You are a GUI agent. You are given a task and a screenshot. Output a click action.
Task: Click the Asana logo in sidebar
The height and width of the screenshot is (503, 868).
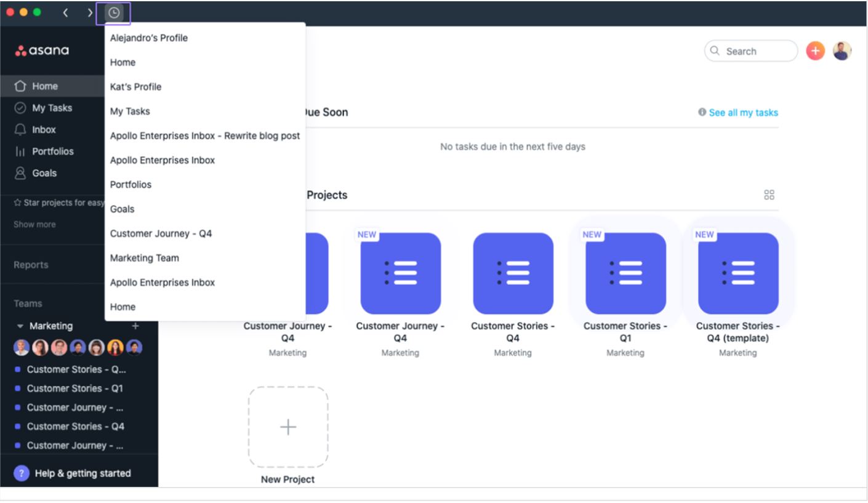[42, 50]
